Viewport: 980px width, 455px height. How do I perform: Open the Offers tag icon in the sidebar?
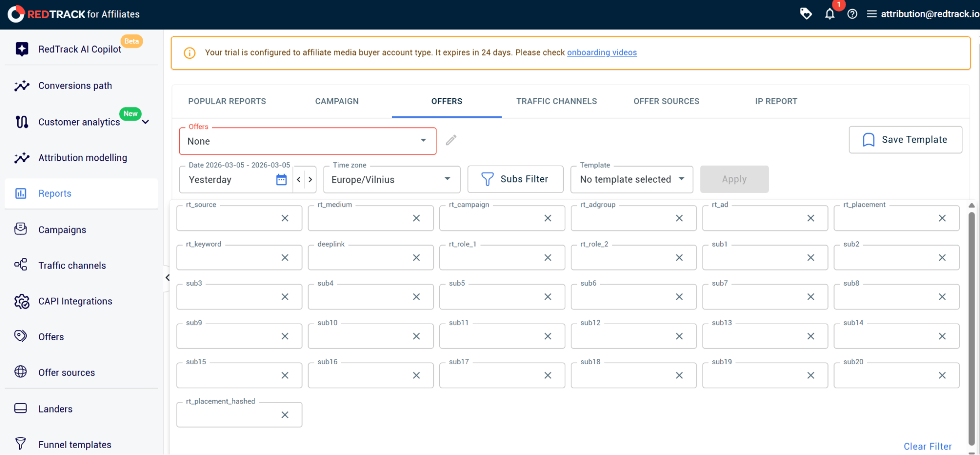tap(21, 336)
